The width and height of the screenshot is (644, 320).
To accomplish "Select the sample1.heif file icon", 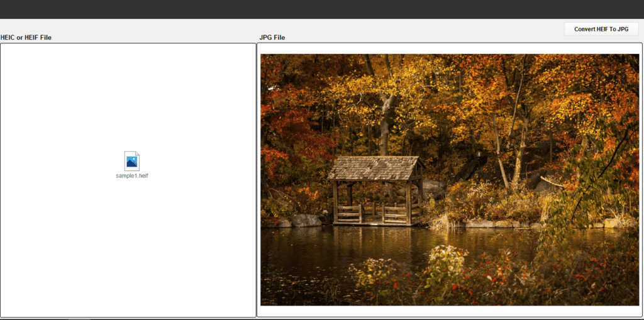I will click(x=132, y=161).
